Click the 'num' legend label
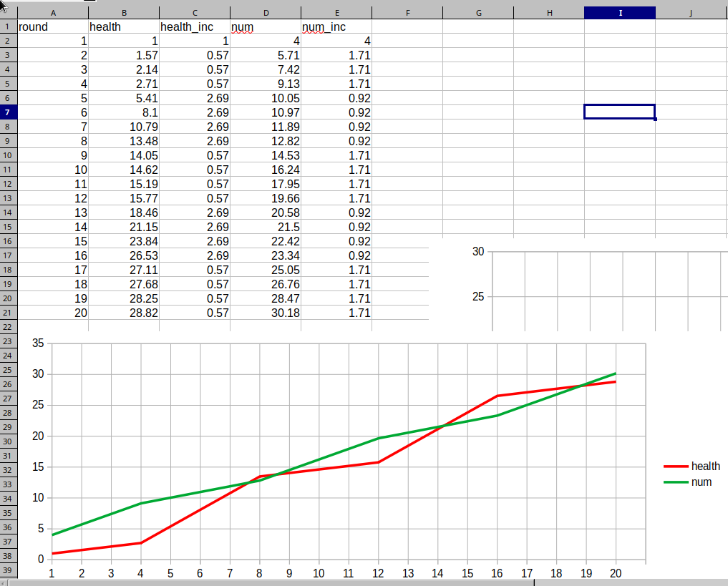Viewport: 728px width, 586px height. coord(702,482)
